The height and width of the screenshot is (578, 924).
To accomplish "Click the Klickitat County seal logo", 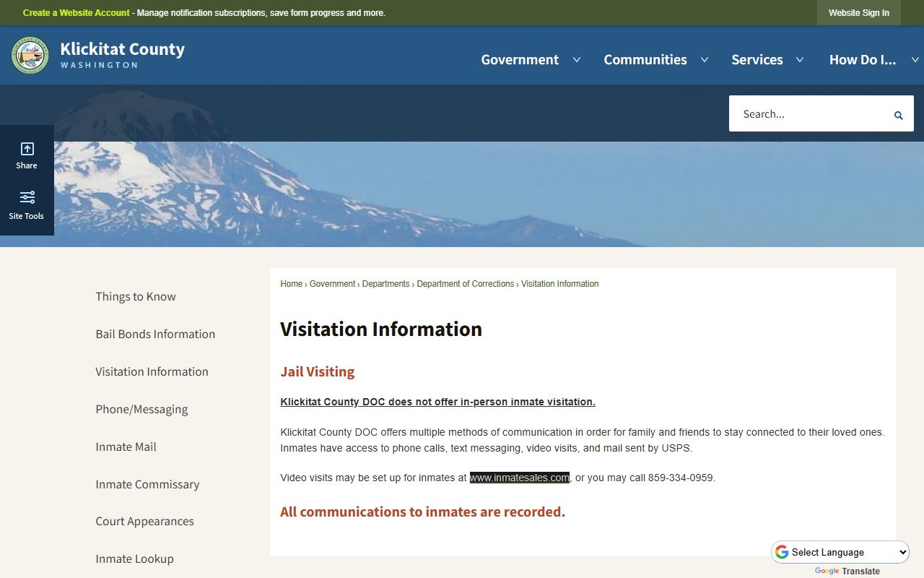I will [x=30, y=56].
